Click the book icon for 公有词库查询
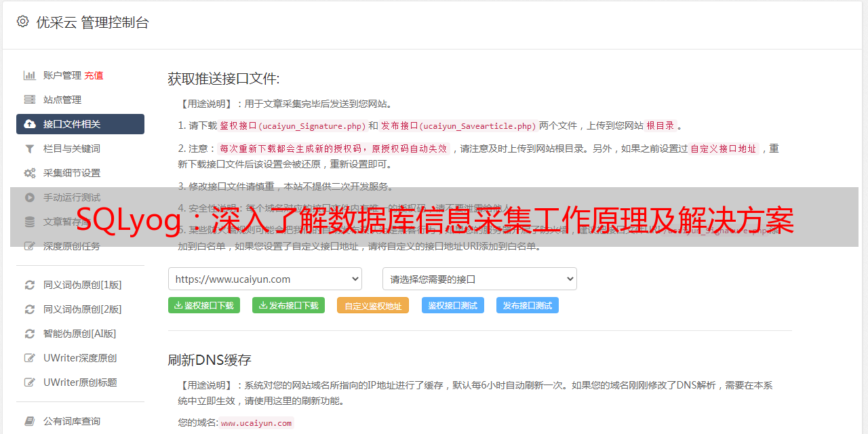Viewport: 868px width, 434px height. (30, 421)
